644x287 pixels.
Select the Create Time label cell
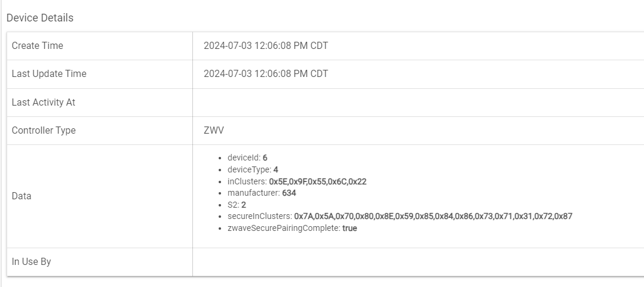(100, 46)
